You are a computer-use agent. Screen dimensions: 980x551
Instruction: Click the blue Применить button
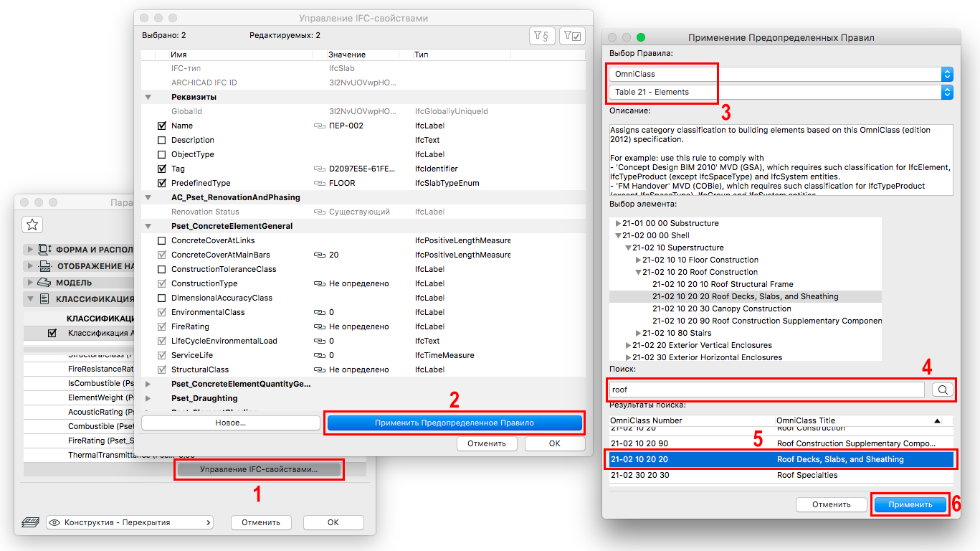(x=910, y=504)
